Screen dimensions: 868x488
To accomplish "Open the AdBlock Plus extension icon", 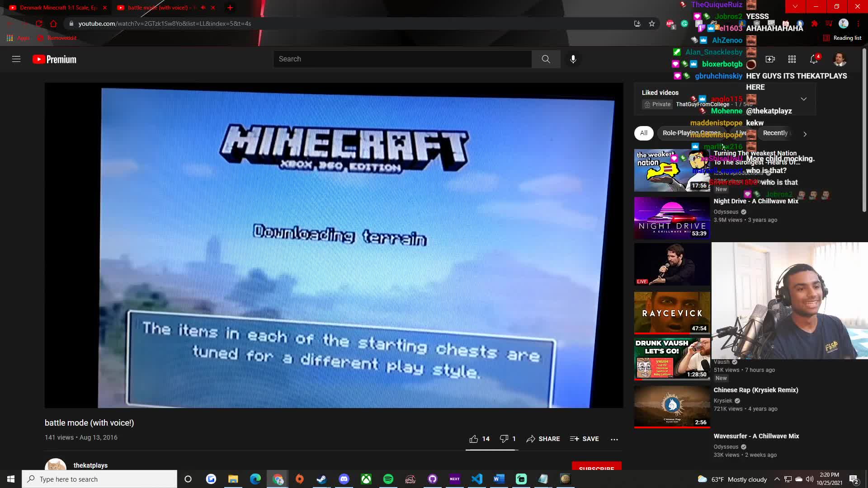I will [x=670, y=24].
